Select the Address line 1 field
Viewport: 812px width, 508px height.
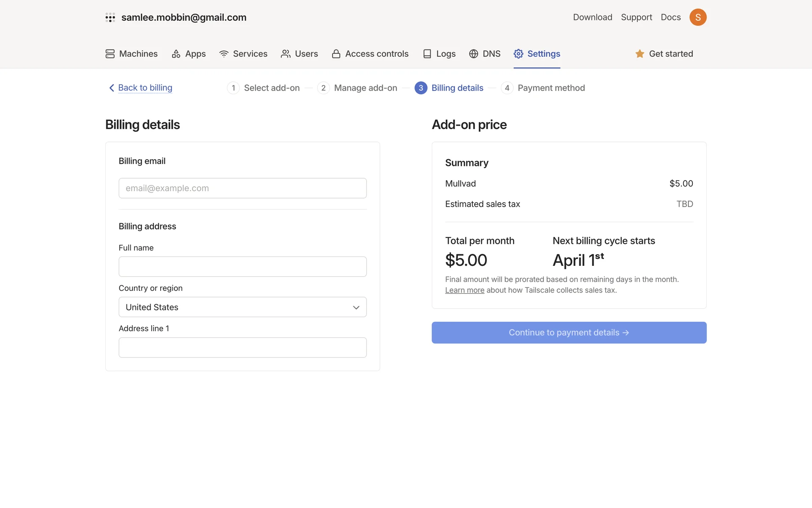242,348
